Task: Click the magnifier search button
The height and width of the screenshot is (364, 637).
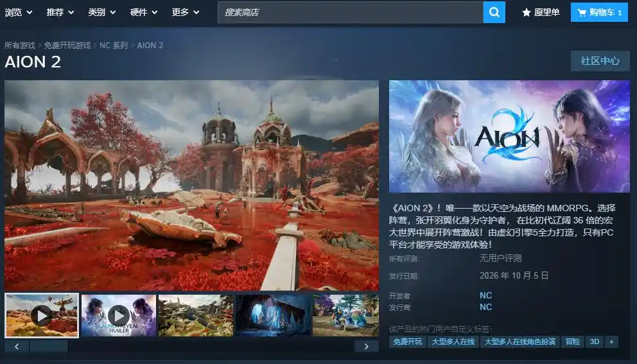Action: tap(494, 12)
